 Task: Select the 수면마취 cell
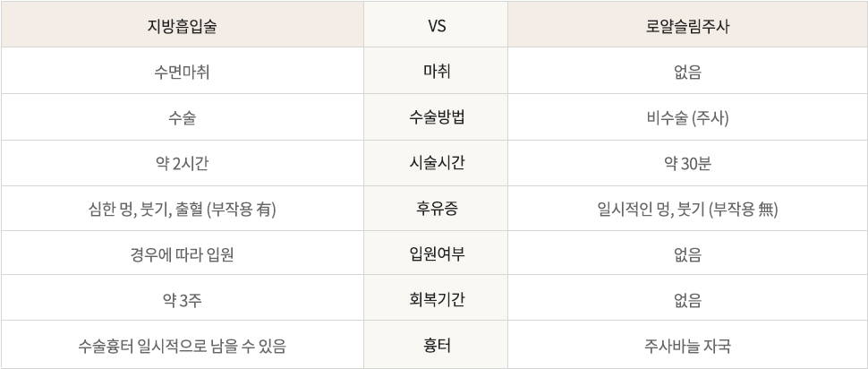point(182,71)
